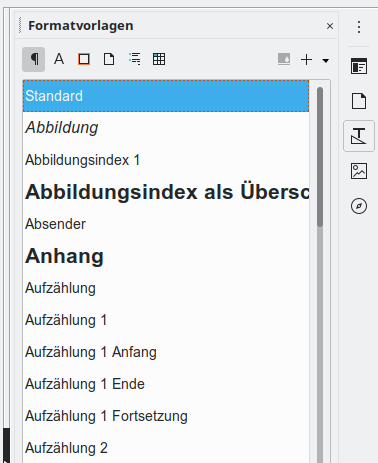The image size is (378, 463).
Task: Click New Style from Selection plus icon
Action: 306,60
